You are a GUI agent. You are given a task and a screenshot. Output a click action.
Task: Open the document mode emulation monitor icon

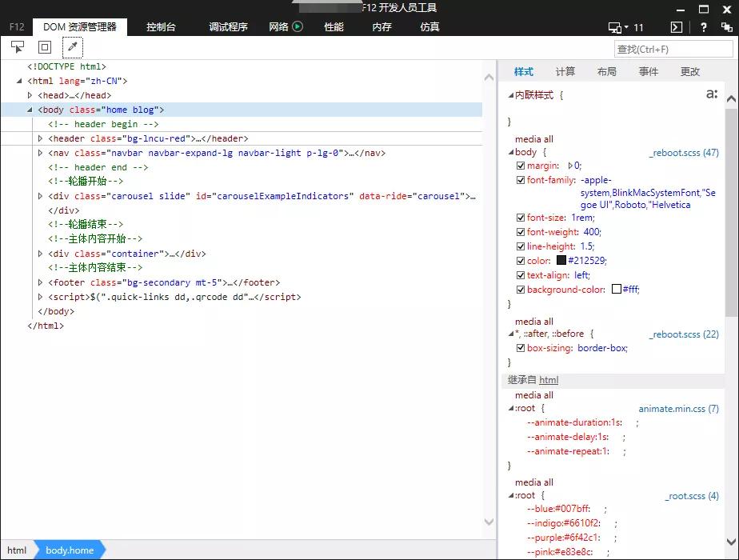coord(614,27)
